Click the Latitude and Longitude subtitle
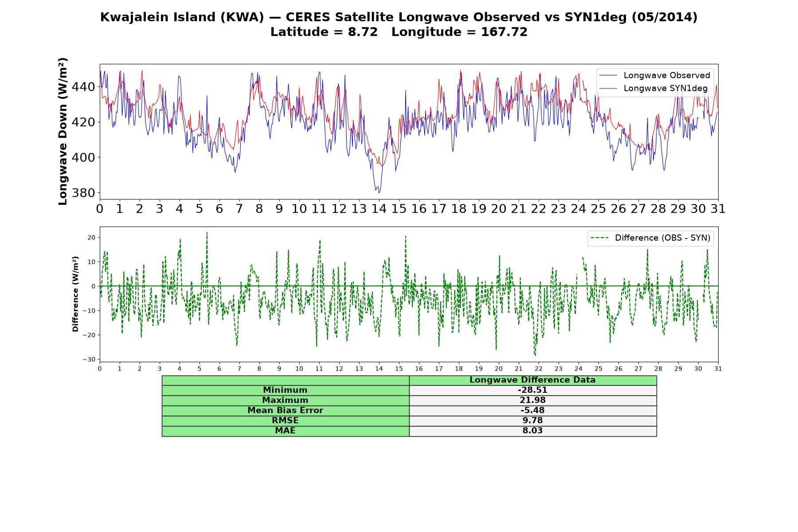 [x=399, y=32]
